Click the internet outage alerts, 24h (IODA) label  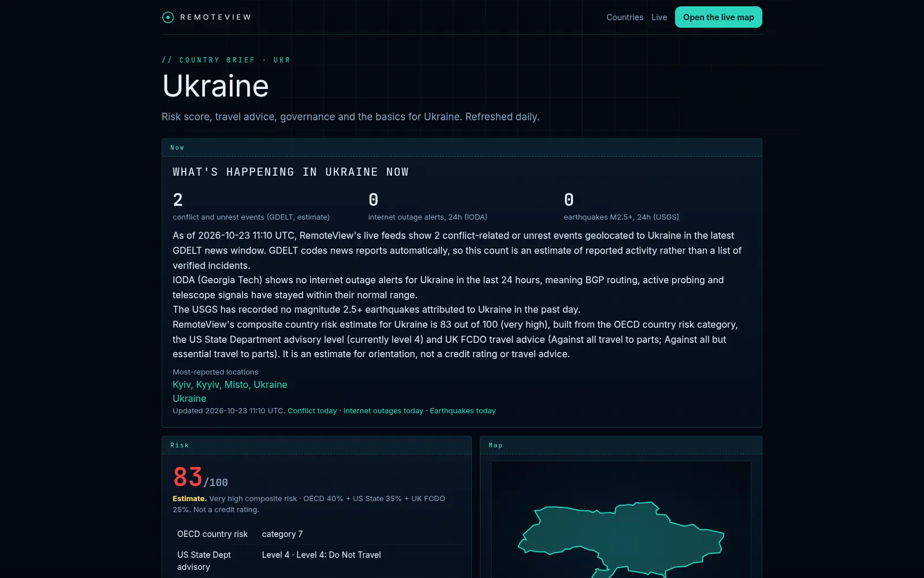tap(428, 217)
